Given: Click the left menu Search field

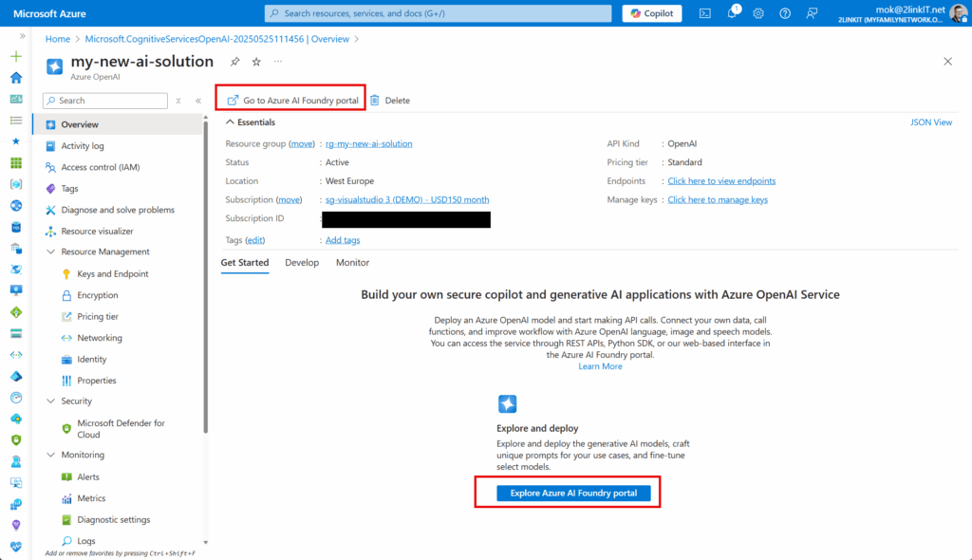Looking at the screenshot, I should pyautogui.click(x=105, y=101).
